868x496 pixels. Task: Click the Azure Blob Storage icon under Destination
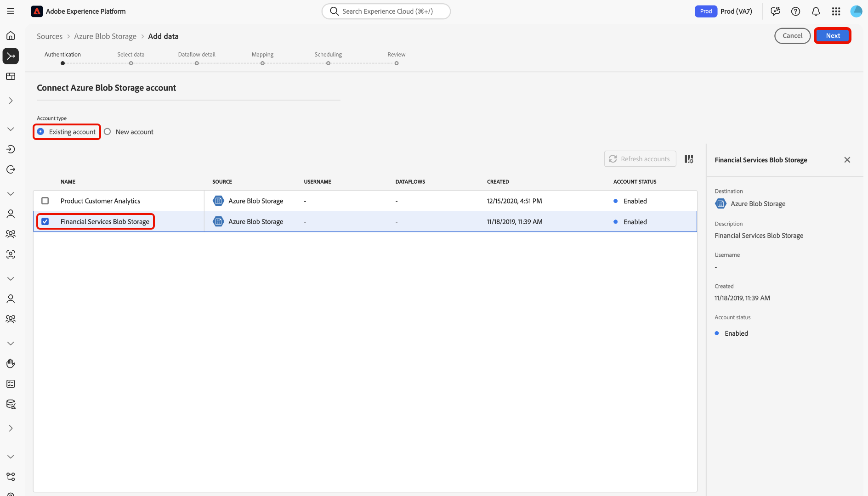(x=720, y=203)
